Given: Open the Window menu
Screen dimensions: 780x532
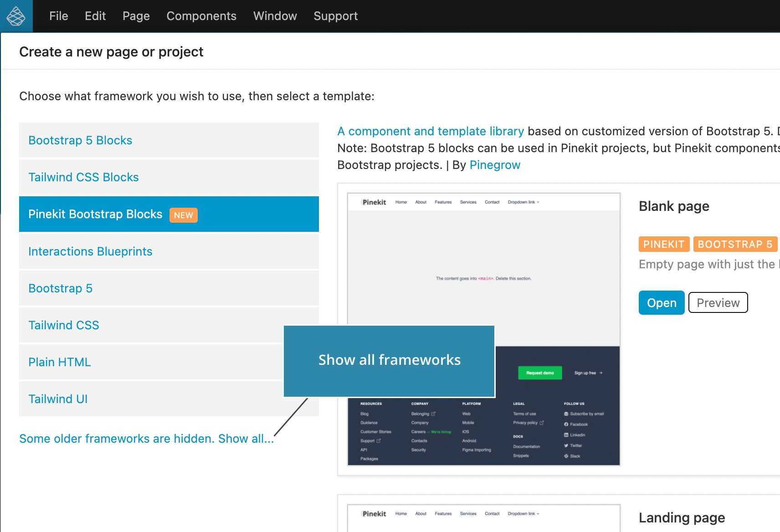Looking at the screenshot, I should click(275, 16).
